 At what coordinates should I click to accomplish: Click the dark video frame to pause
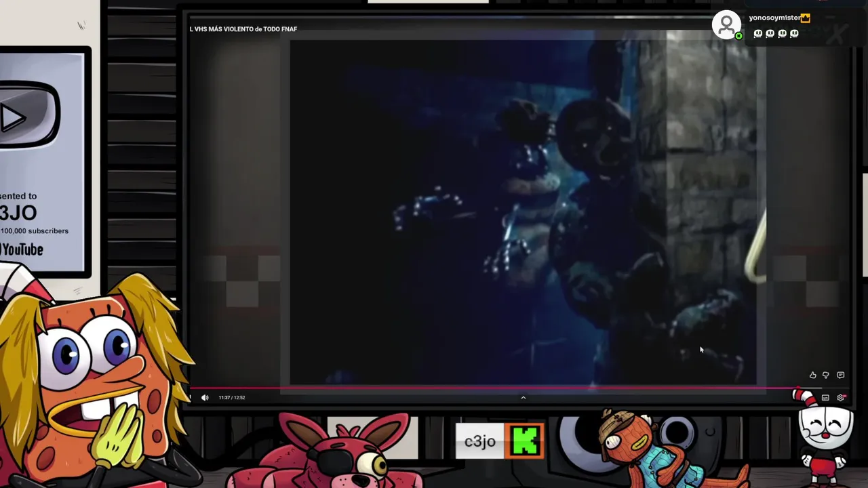coord(523,213)
